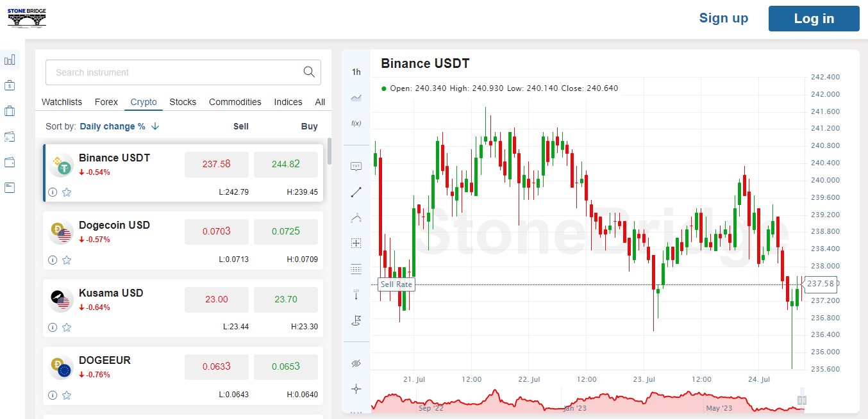
Task: Open info for Binance USDT
Action: [x=53, y=192]
